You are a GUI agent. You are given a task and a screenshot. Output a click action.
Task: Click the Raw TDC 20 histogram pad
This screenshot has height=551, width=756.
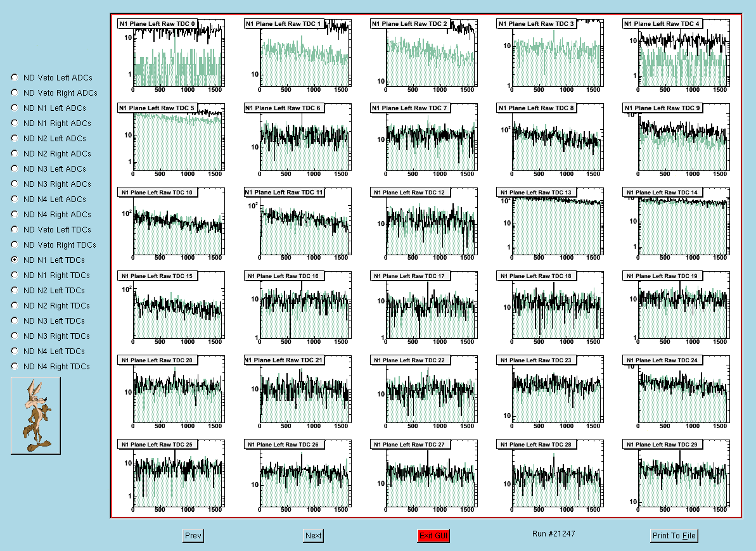(170, 393)
